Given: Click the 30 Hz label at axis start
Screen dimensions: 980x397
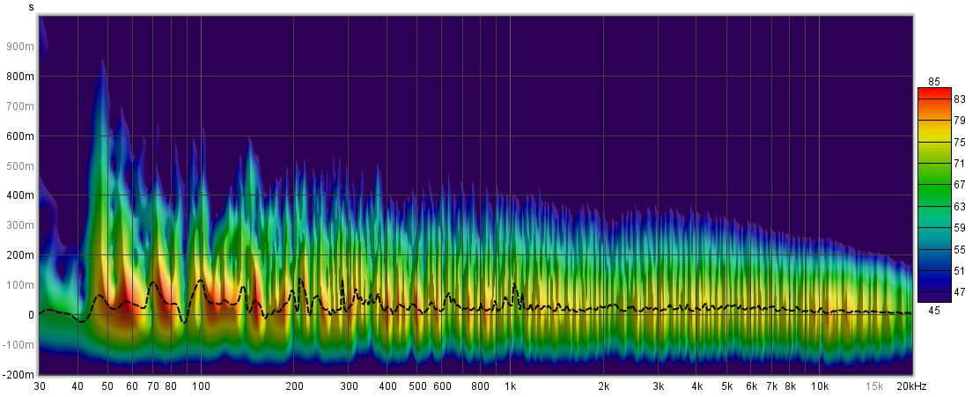Looking at the screenshot, I should (40, 386).
